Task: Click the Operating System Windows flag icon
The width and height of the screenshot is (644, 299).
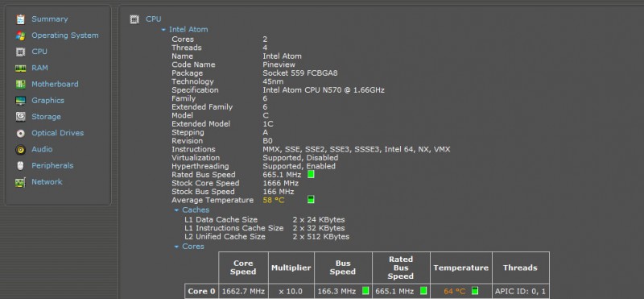Action: [x=21, y=35]
